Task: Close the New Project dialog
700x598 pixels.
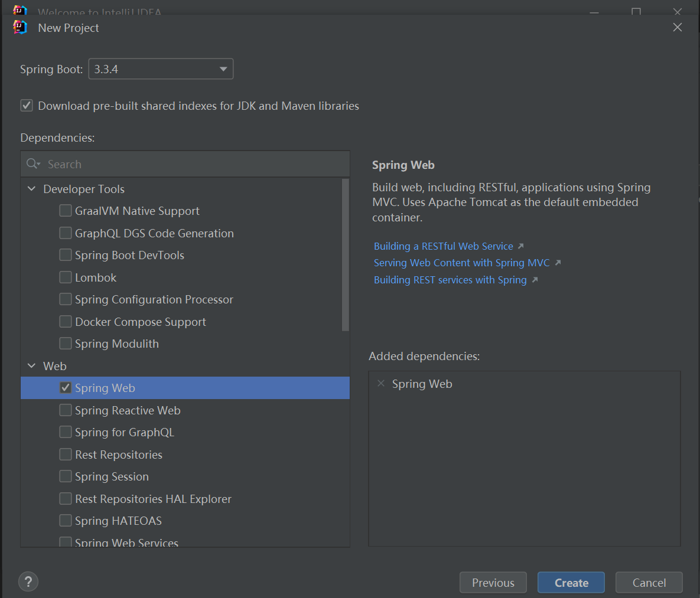Action: point(677,27)
